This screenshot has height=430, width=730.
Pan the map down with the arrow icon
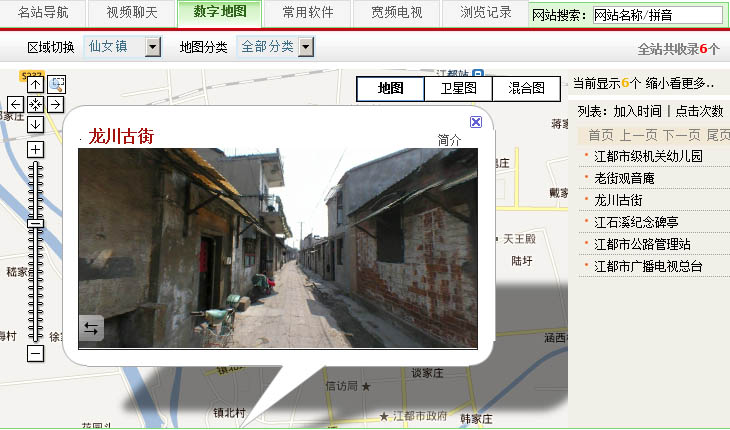(35, 124)
